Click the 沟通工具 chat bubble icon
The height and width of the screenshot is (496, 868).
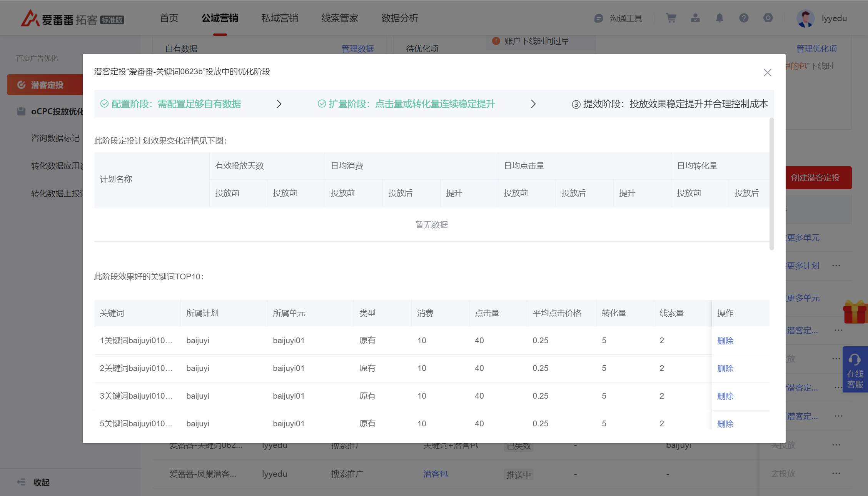click(599, 18)
